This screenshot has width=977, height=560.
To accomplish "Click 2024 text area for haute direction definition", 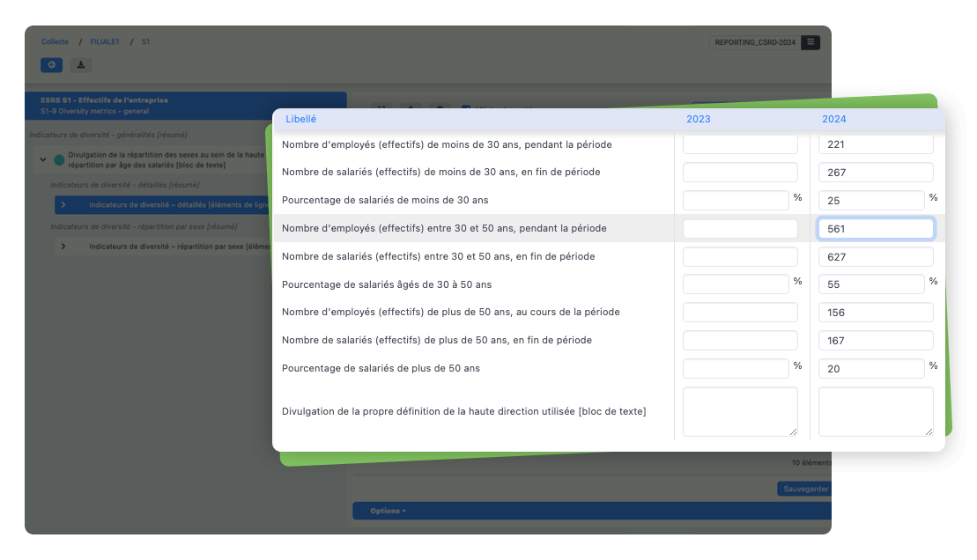I will (x=875, y=411).
